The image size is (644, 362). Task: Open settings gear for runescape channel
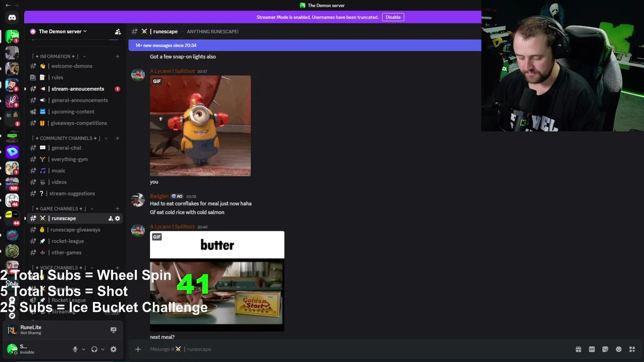coord(118,218)
